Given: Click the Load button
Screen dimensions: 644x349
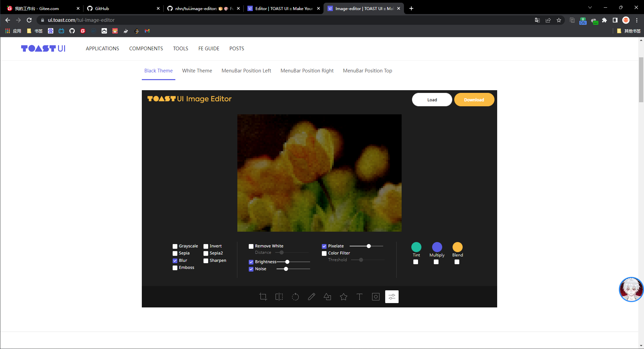Looking at the screenshot, I should click(x=432, y=100).
